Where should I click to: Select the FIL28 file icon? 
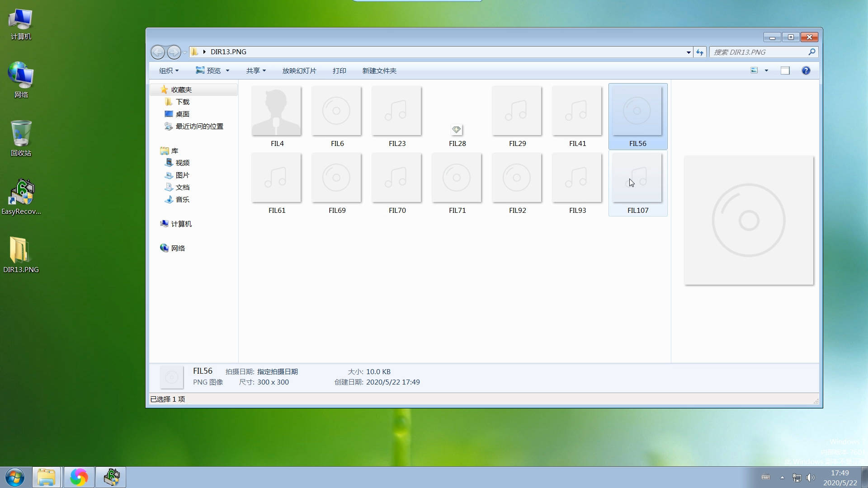[457, 130]
